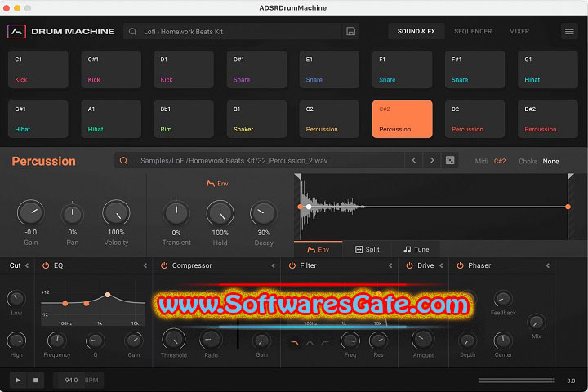
Task: Click the Gain knob in the sample section
Action: (31, 212)
